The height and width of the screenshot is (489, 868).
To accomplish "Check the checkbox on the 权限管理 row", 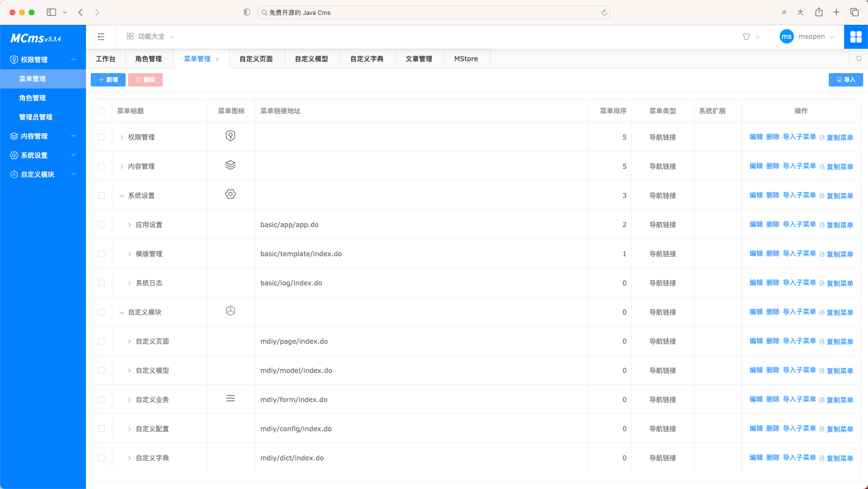I will [102, 137].
